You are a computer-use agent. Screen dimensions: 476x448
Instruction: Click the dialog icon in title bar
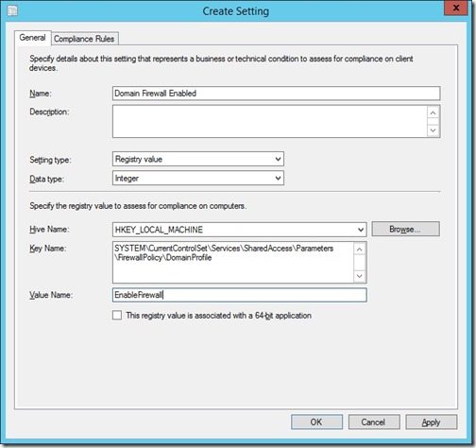pyautogui.click(x=12, y=11)
